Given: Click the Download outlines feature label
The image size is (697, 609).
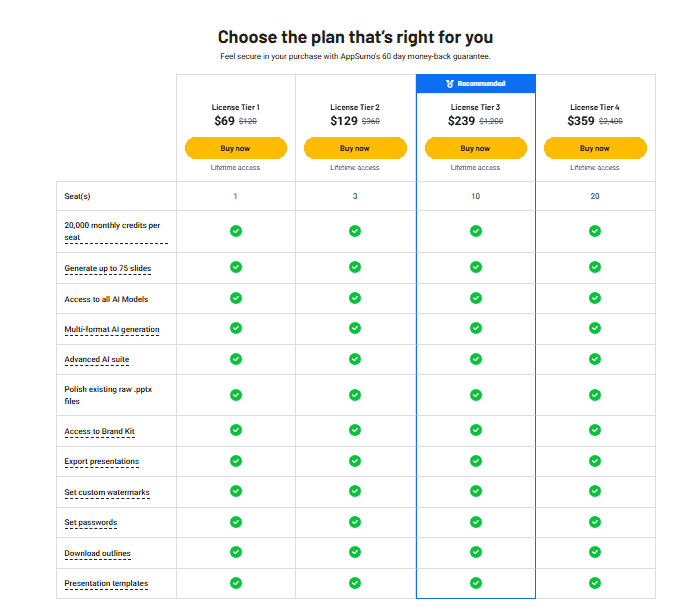Looking at the screenshot, I should 97,553.
